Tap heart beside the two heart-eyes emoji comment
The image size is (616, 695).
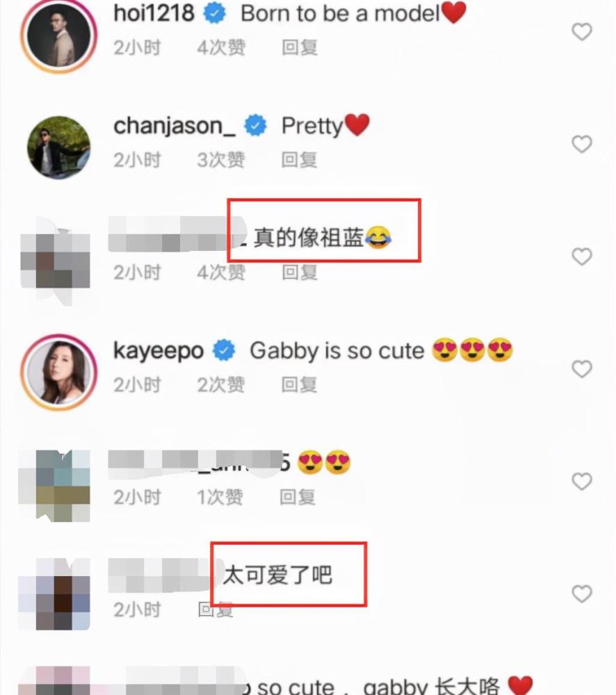(x=581, y=482)
